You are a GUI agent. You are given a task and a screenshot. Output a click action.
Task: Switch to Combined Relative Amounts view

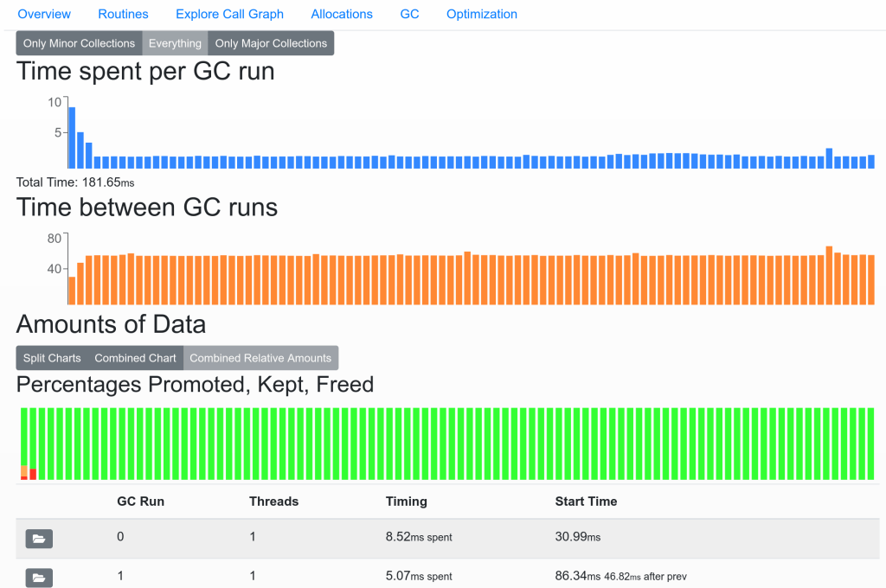point(260,358)
